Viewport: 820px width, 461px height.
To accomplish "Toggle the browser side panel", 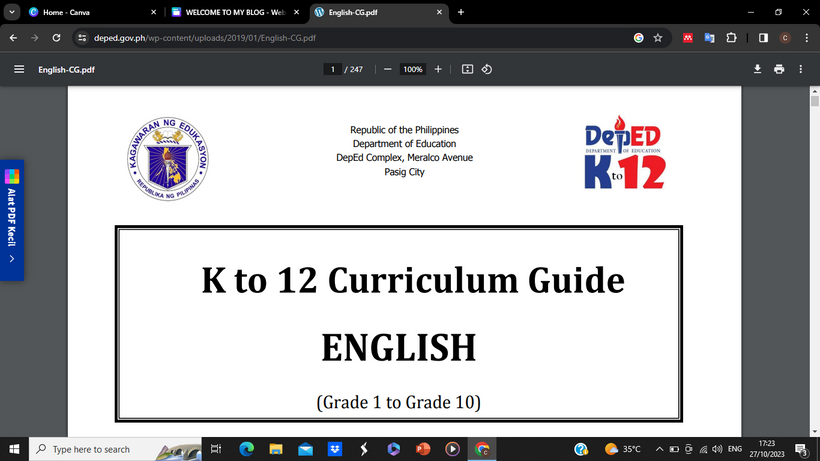I will [763, 38].
